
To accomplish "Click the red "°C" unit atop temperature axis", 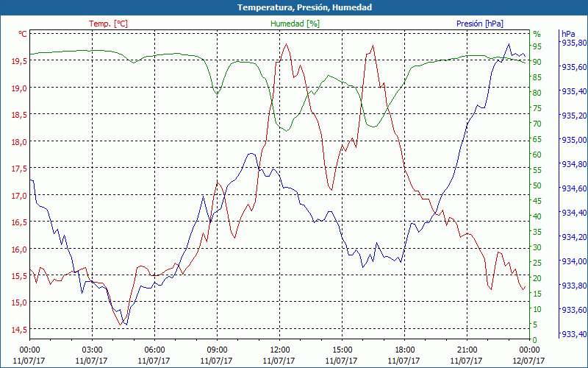I will (x=23, y=34).
